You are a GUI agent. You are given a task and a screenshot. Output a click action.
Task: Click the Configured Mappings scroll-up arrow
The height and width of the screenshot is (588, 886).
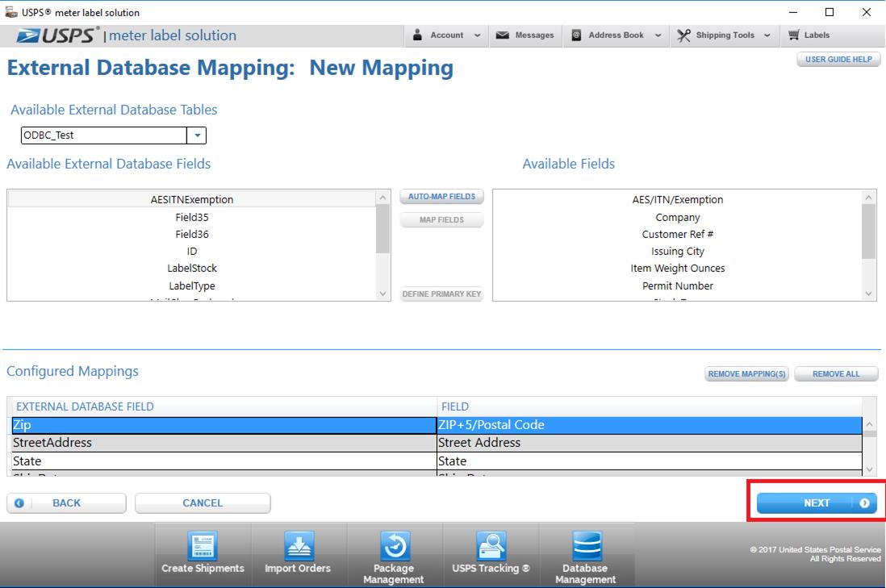[870, 424]
